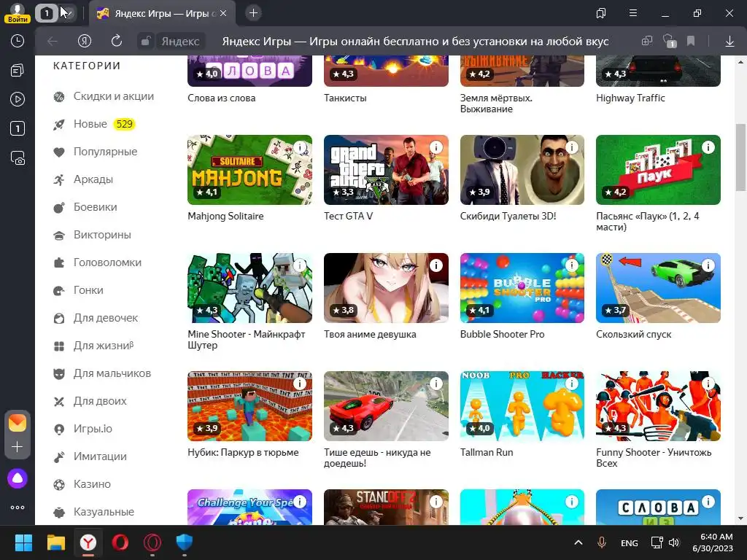
Task: Open Windows Start menu
Action: (x=23, y=542)
